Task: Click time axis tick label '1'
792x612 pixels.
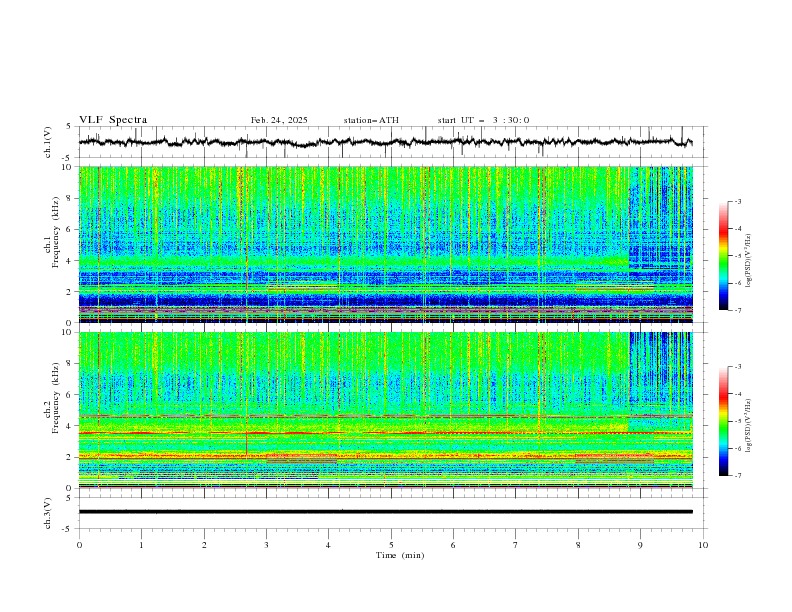Action: coord(141,545)
